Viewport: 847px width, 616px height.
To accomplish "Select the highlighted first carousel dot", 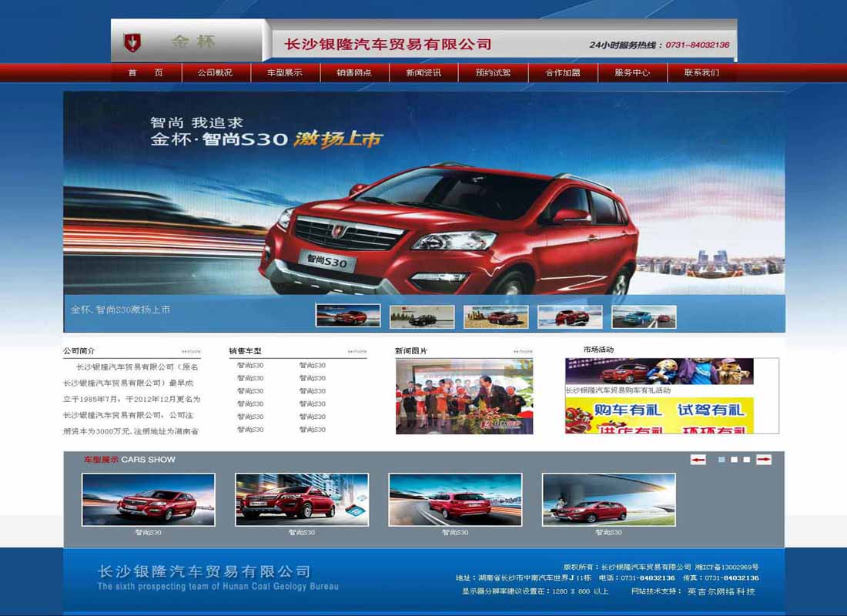I will tap(721, 460).
